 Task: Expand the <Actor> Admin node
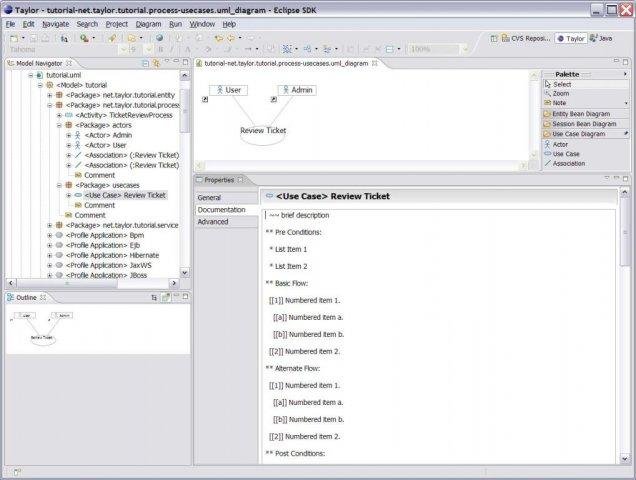(x=69, y=135)
